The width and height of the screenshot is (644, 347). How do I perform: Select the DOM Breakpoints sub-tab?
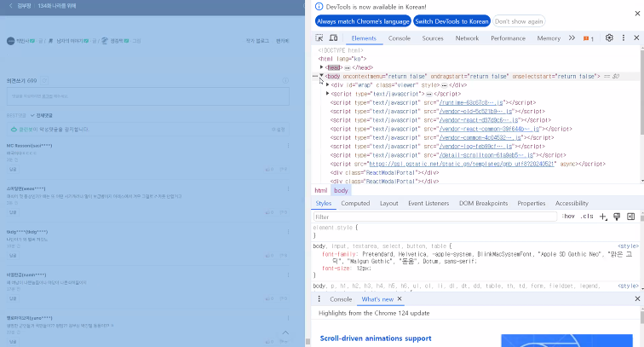(x=483, y=203)
